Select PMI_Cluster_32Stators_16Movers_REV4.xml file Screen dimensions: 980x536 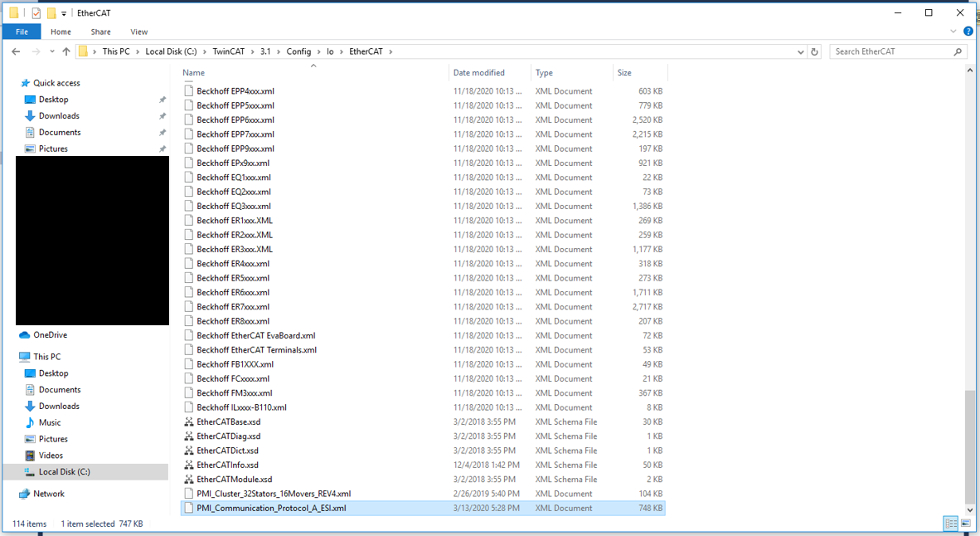pyautogui.click(x=274, y=494)
